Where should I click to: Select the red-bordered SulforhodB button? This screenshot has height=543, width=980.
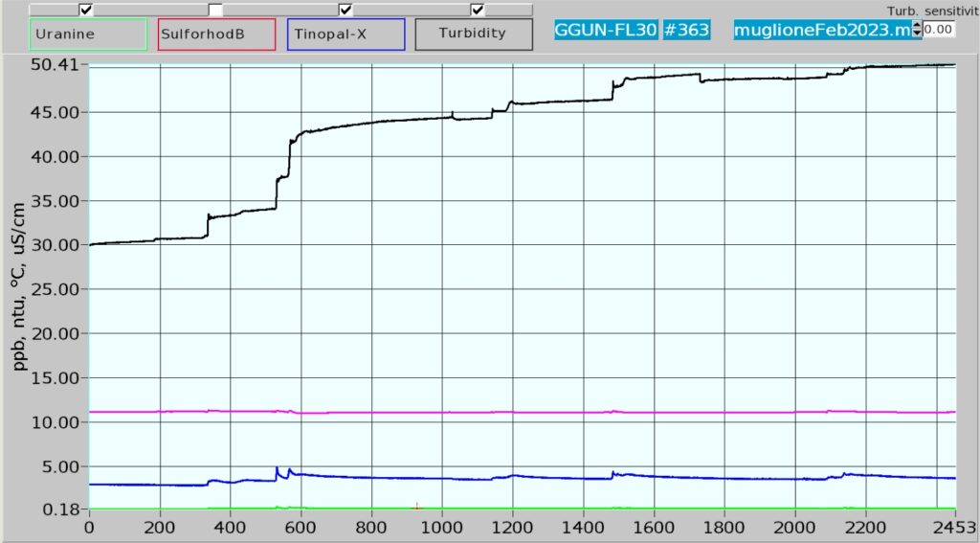[x=216, y=34]
